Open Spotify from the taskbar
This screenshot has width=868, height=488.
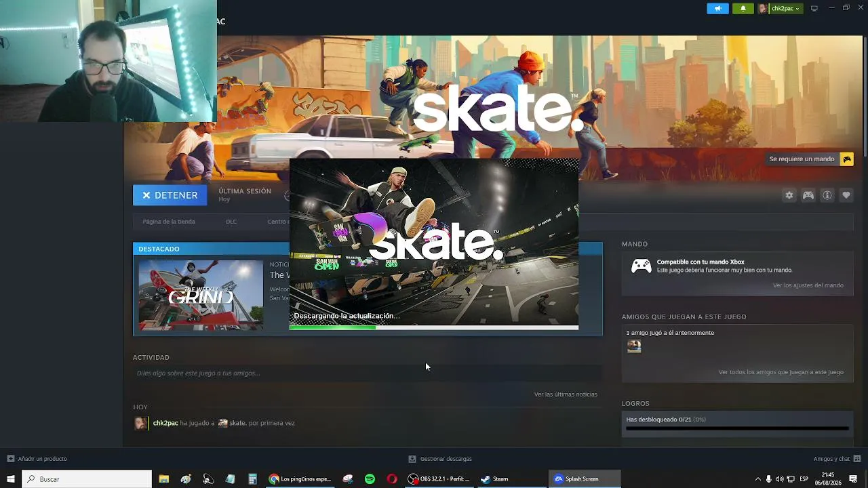point(370,479)
